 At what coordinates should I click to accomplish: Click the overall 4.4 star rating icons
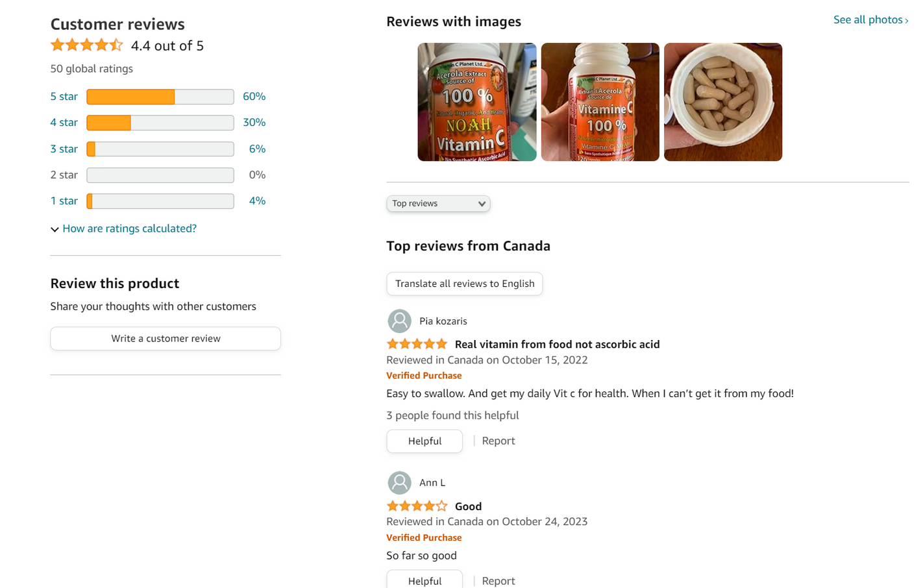coord(87,45)
